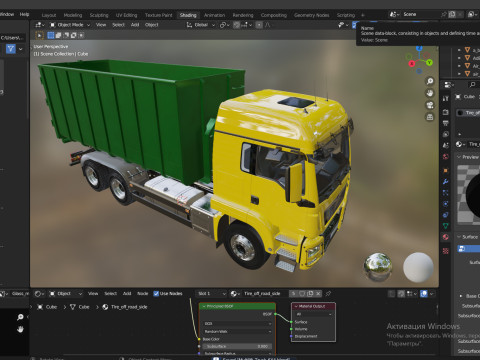The image size is (480, 360).
Task: Open the Object Constraints properties tab
Action: 446,215
